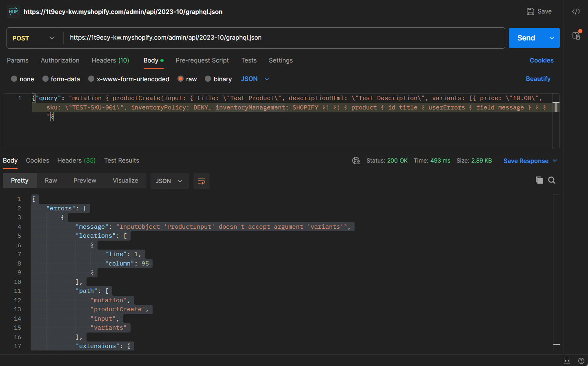Send the POST request
This screenshot has height=366, width=588.
point(526,38)
